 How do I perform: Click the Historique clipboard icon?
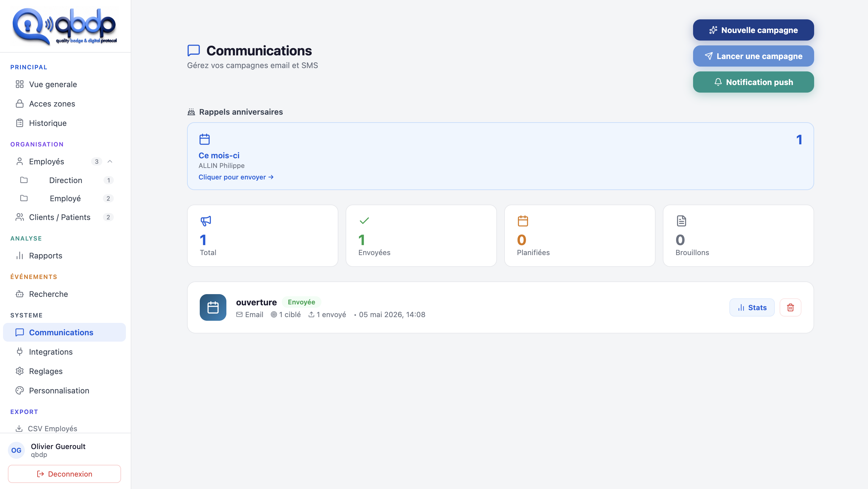pos(20,123)
